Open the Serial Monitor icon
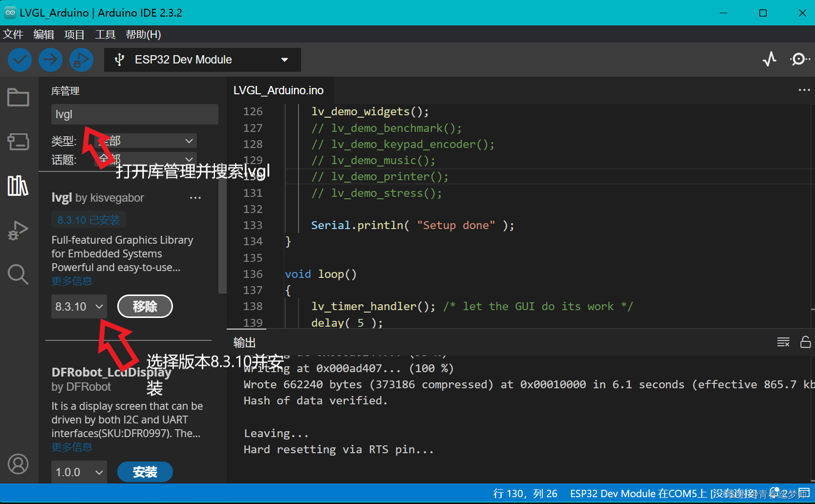815x504 pixels. [800, 59]
